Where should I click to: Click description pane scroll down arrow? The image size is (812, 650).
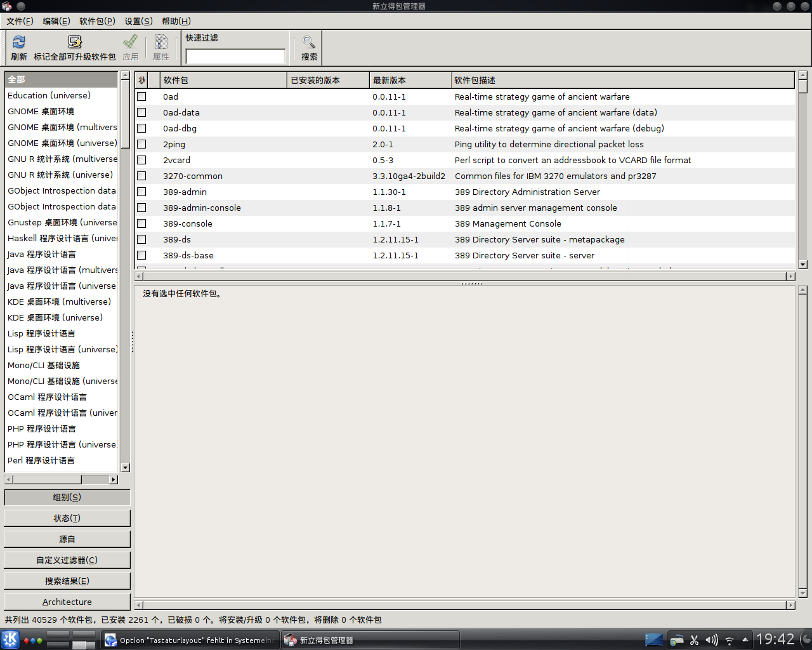pyautogui.click(x=802, y=594)
